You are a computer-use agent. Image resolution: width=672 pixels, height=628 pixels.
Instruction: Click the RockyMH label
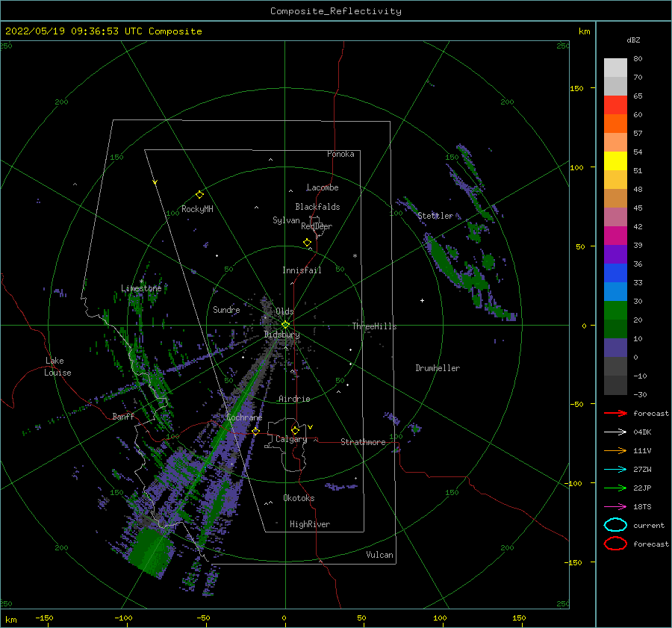point(197,209)
